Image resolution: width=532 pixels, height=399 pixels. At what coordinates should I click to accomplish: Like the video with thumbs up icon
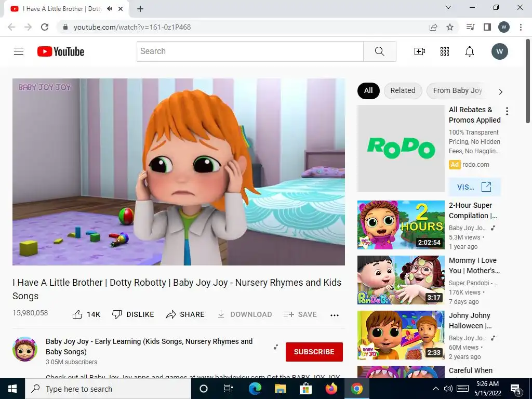(x=77, y=314)
